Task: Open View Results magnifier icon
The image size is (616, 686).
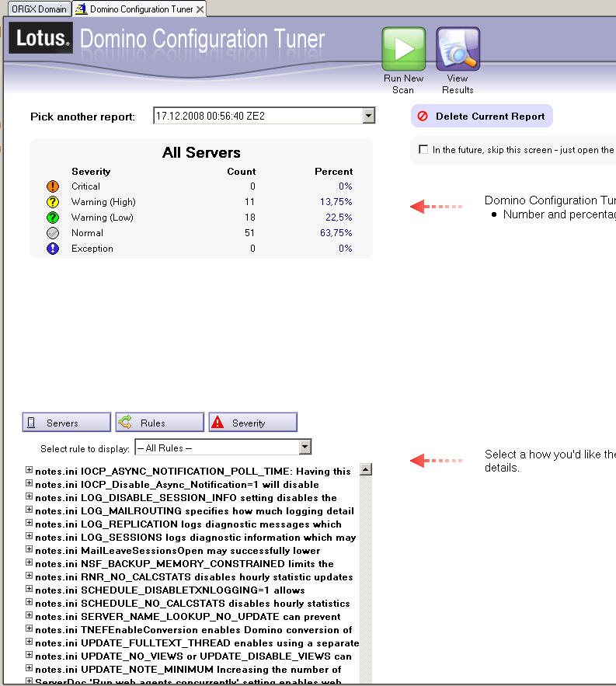Action: point(458,49)
